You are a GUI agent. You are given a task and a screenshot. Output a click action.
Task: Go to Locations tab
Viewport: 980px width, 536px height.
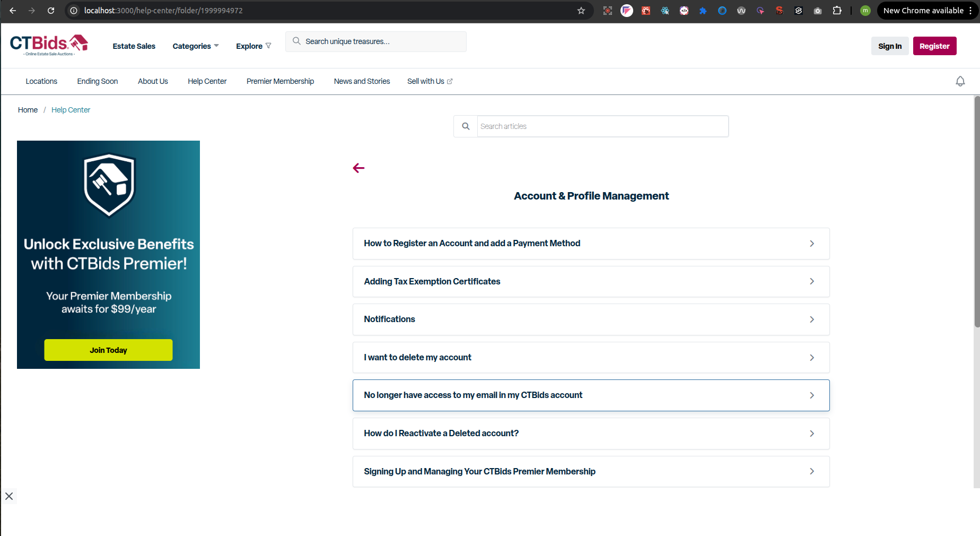(41, 81)
